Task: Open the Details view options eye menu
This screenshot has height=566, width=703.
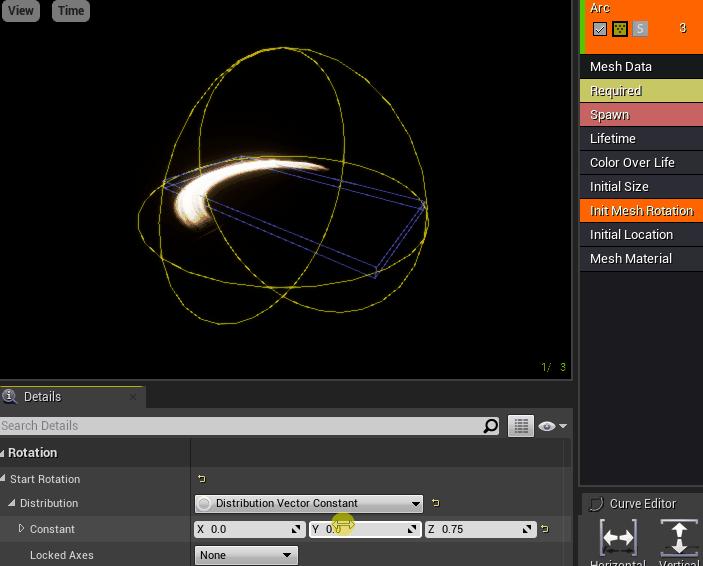Action: [x=552, y=426]
